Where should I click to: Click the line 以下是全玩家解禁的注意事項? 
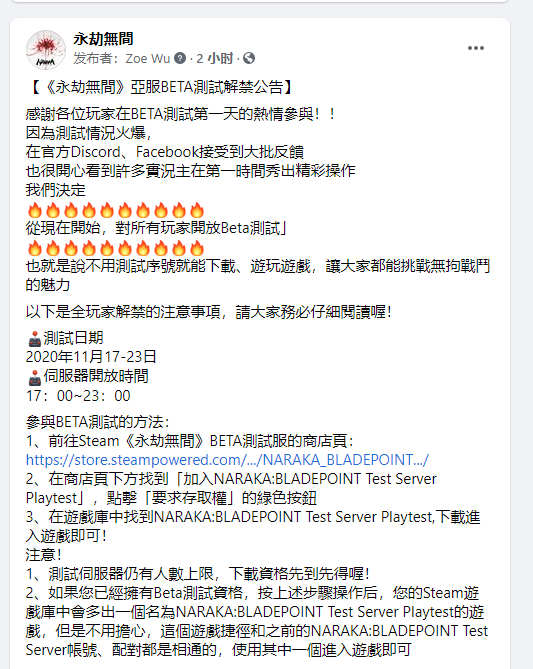pos(208,311)
